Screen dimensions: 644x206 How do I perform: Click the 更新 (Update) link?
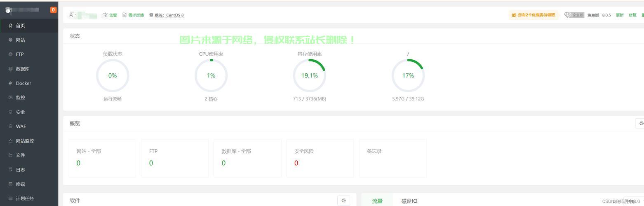(x=619, y=15)
